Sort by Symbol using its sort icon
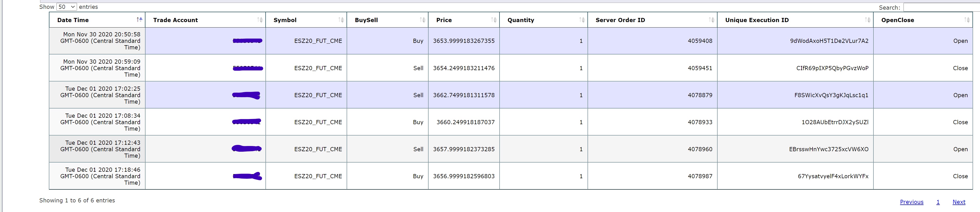Viewport: 980px width, 212px height. pyautogui.click(x=341, y=20)
